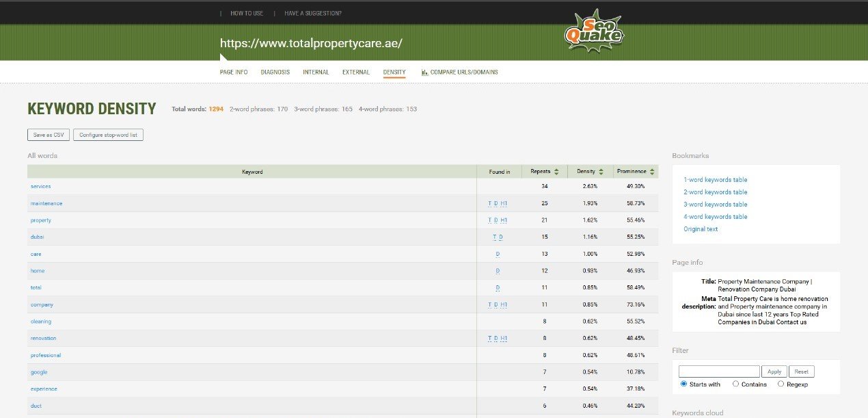Click the Compare URLs bar chart icon
The width and height of the screenshot is (868, 418).
pos(424,72)
